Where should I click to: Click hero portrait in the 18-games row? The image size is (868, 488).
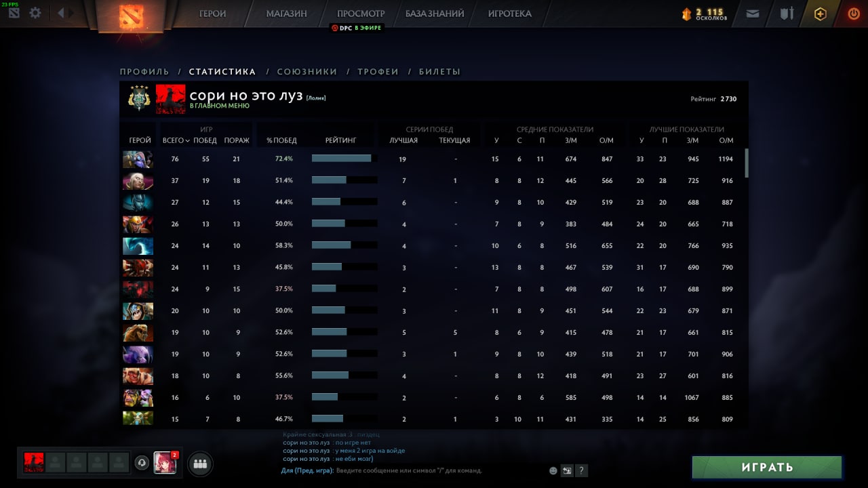click(x=138, y=376)
